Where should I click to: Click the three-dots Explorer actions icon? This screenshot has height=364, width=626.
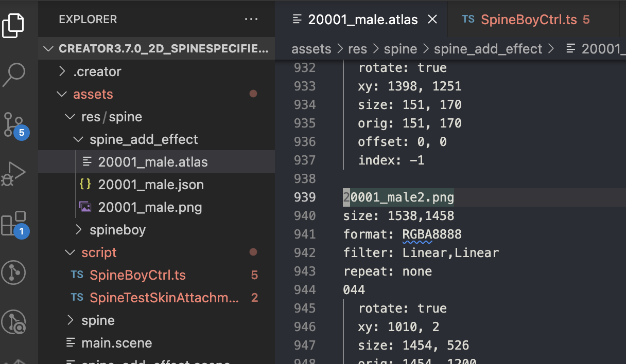(x=251, y=20)
